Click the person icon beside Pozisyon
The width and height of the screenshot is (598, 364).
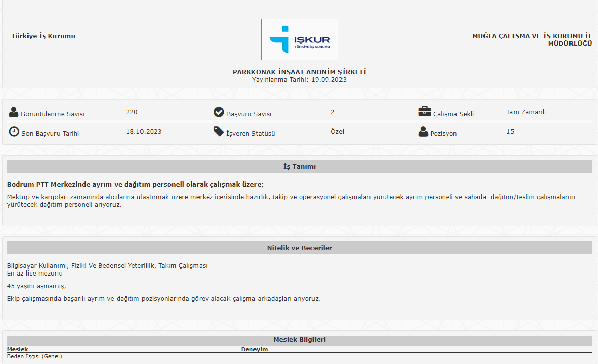coord(423,132)
